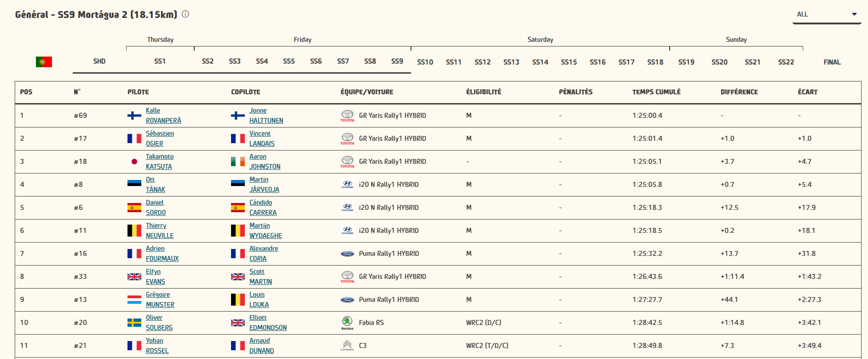This screenshot has width=868, height=359.
Task: Click Japanese flag beside Takamoto Katsuta
Action: [x=134, y=162]
